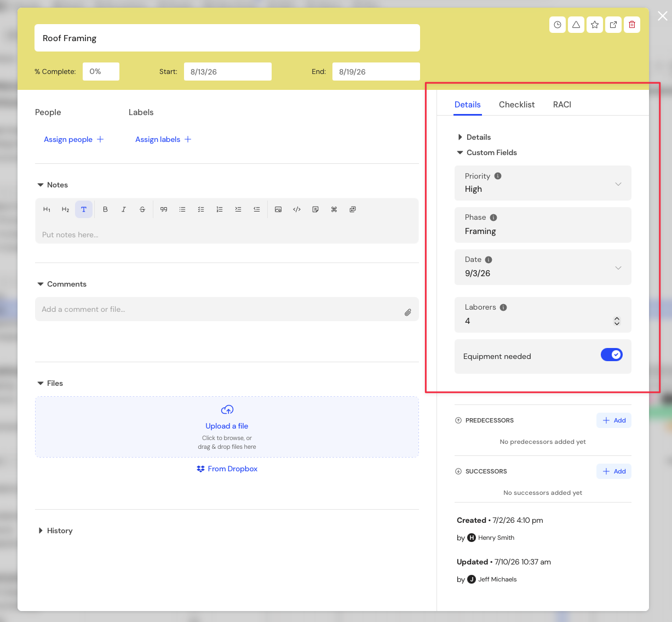Screen dimensions: 672x622
Task: Apply Heading 2 format in notes
Action: 65,209
